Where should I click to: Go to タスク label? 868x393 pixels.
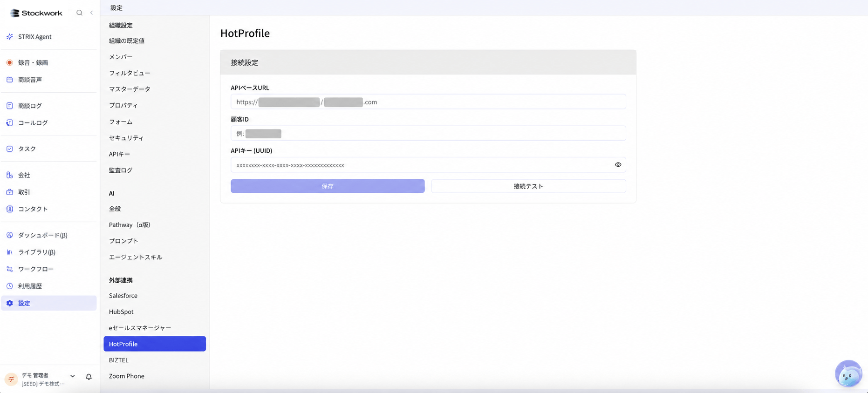[x=27, y=149]
